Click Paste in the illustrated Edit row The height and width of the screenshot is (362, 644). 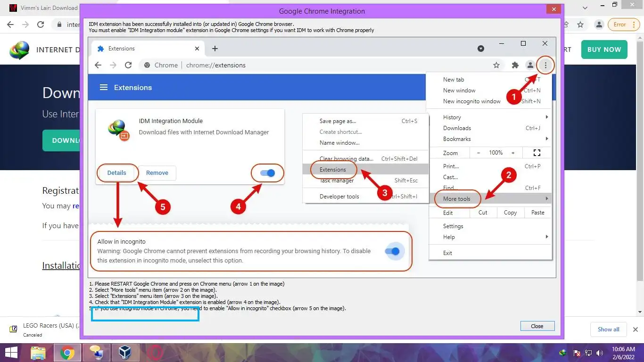(x=537, y=213)
